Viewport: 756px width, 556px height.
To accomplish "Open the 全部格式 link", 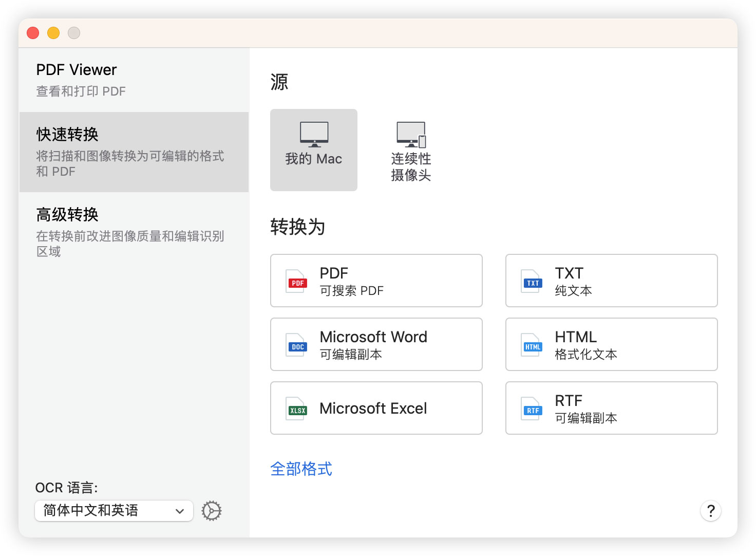I will click(301, 469).
